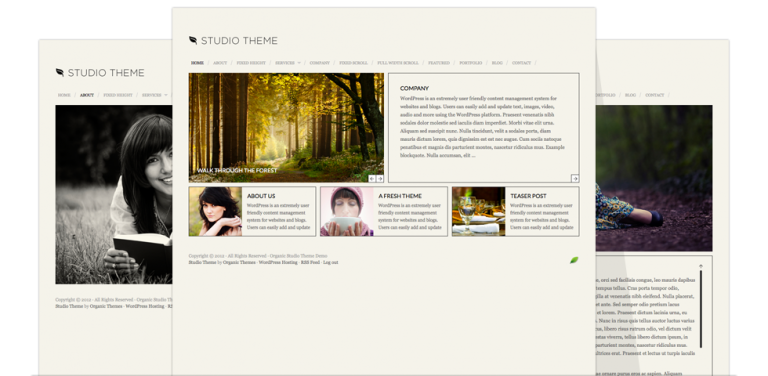Open the Blog menu item
Image resolution: width=768 pixels, height=376 pixels.
[x=497, y=63]
